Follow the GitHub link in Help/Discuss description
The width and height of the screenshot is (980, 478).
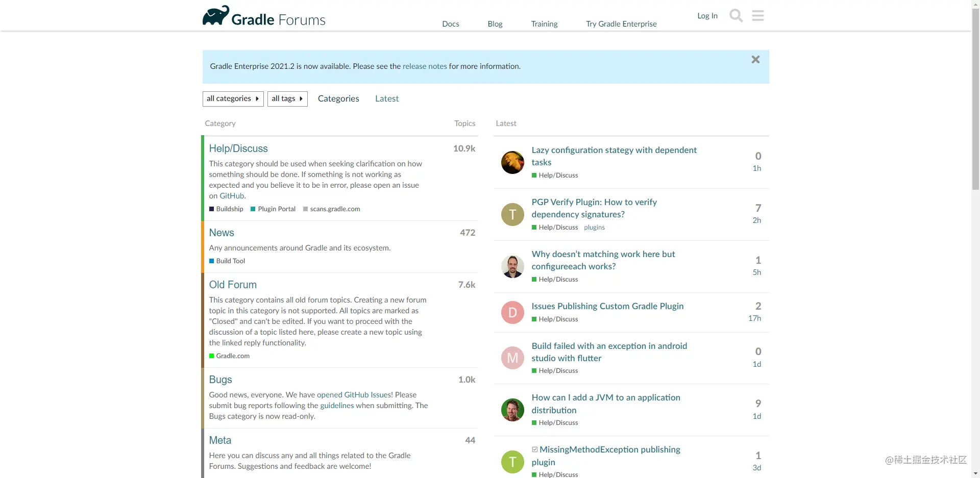click(232, 196)
